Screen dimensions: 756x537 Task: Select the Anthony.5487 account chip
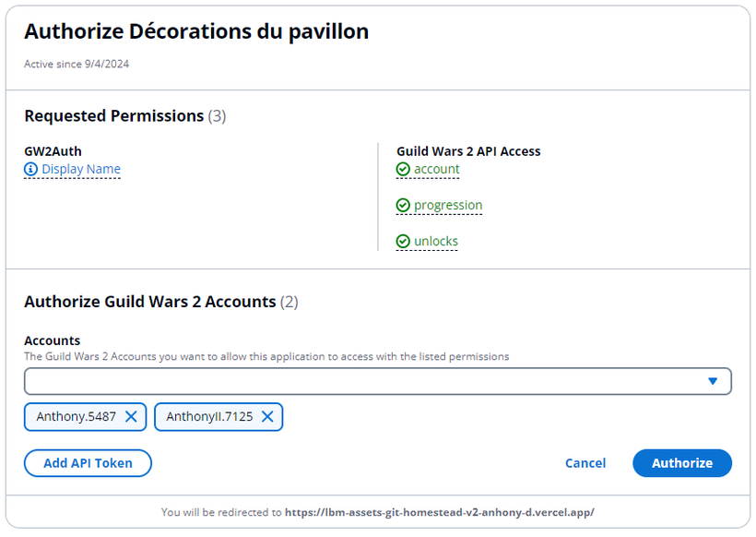coord(77,417)
